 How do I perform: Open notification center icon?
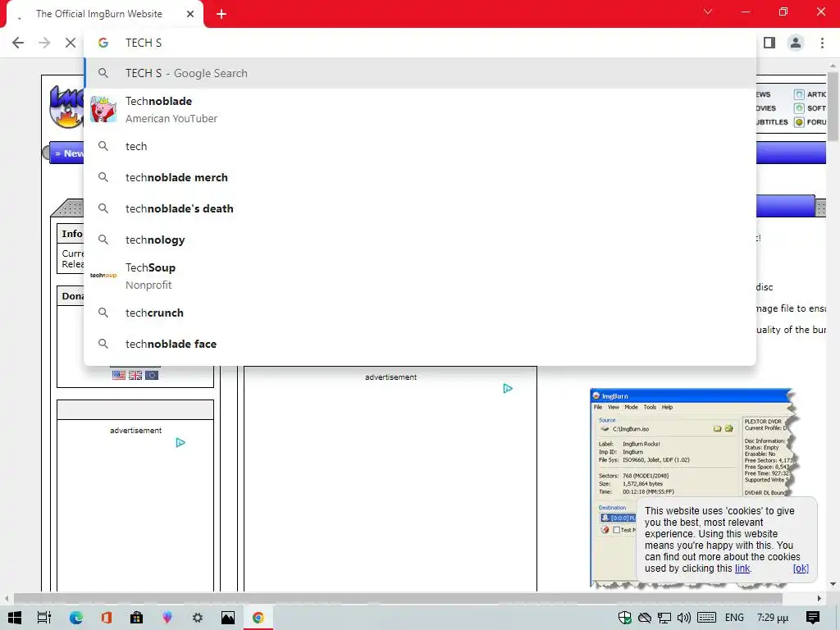813,618
